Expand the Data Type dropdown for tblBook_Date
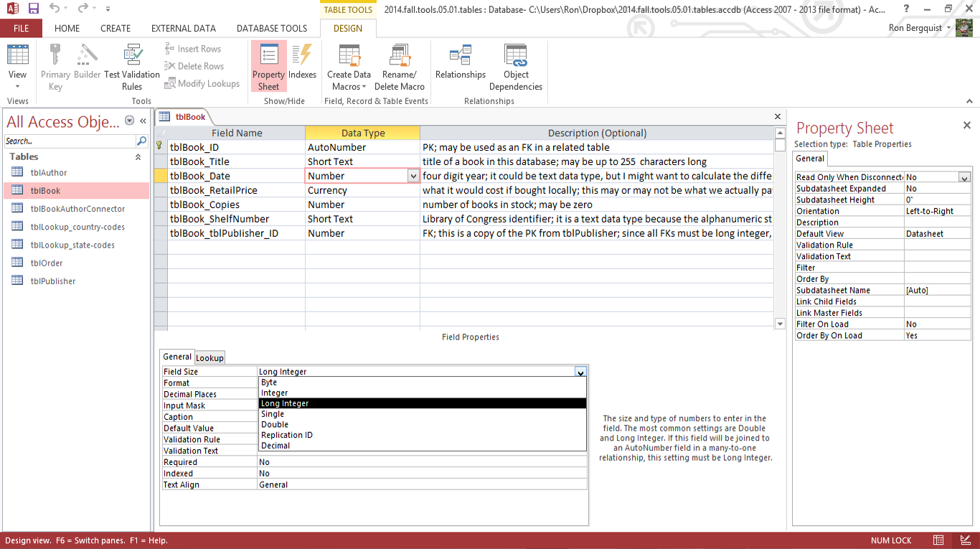This screenshot has height=549, width=980. [x=413, y=176]
